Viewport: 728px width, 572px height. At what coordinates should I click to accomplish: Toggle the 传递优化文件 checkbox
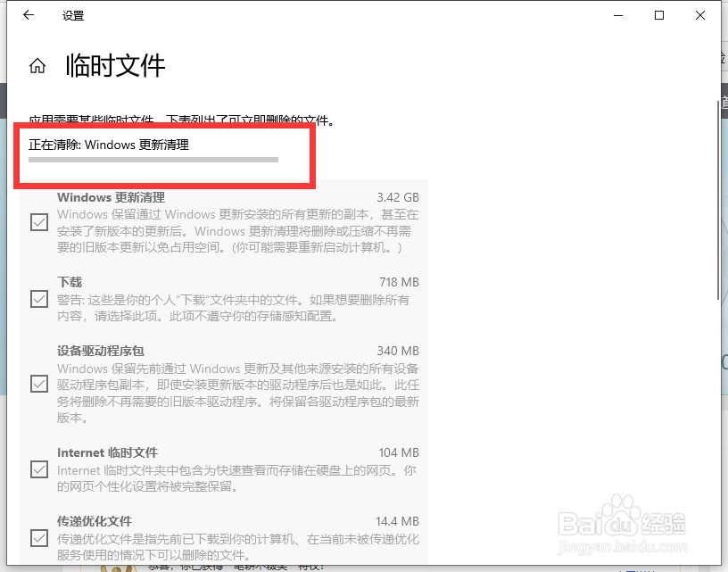[x=39, y=538]
